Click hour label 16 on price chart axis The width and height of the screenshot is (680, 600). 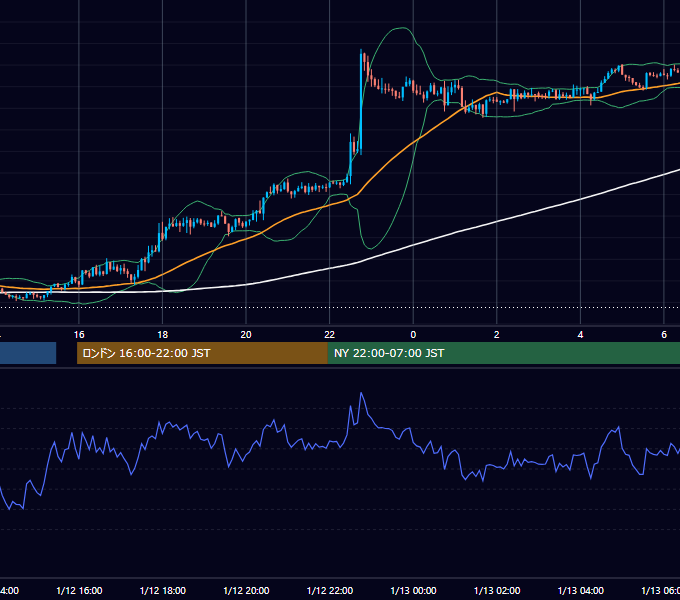coord(79,334)
